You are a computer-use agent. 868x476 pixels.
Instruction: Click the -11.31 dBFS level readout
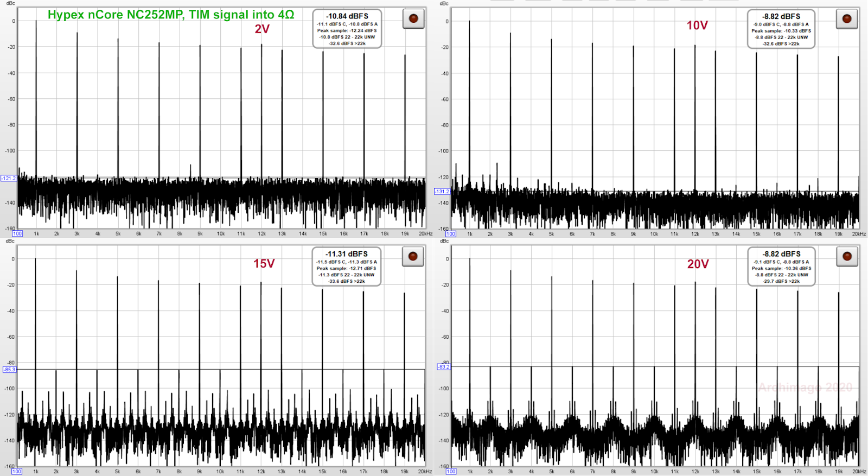(347, 254)
